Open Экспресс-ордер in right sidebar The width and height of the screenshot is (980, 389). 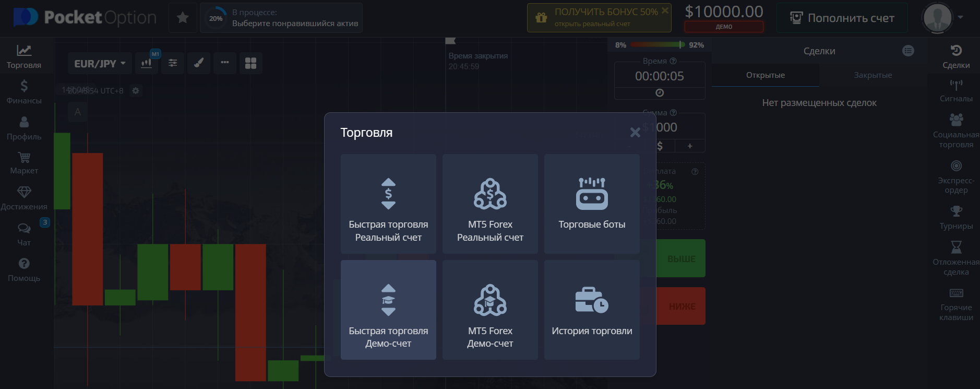pos(956,177)
